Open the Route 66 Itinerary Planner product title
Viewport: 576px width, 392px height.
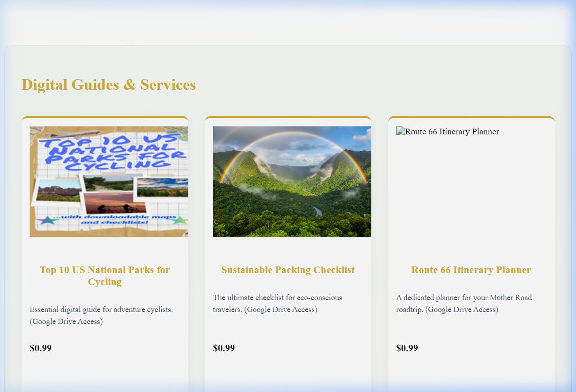click(x=471, y=270)
